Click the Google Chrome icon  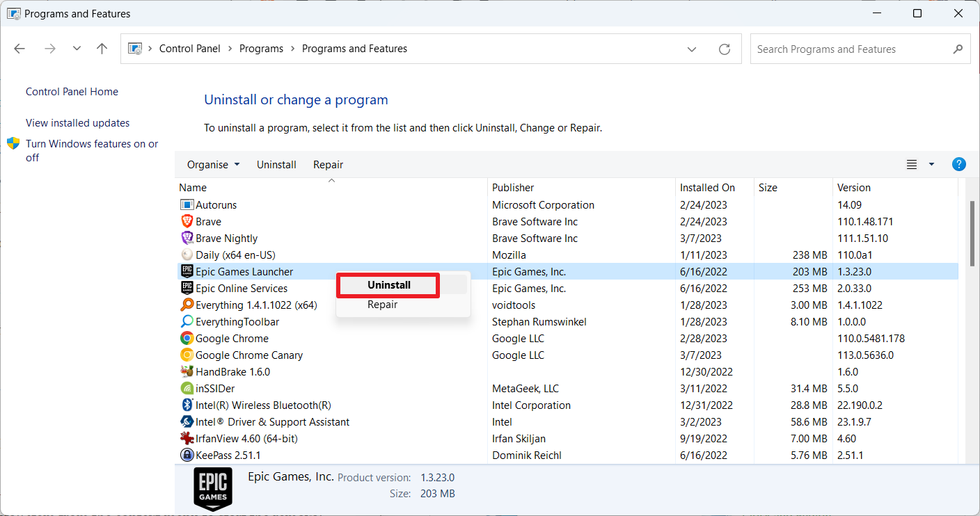pyautogui.click(x=187, y=339)
